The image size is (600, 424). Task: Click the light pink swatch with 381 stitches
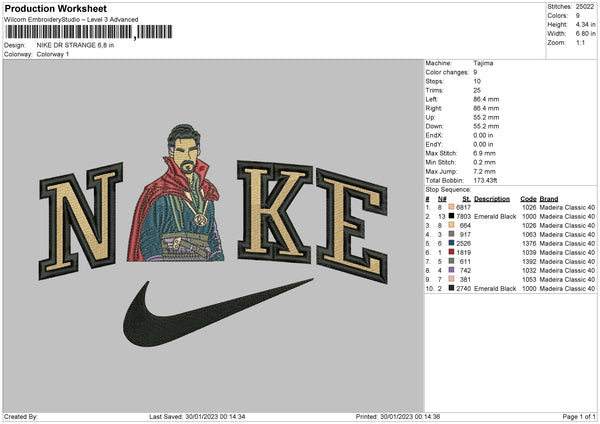click(451, 279)
